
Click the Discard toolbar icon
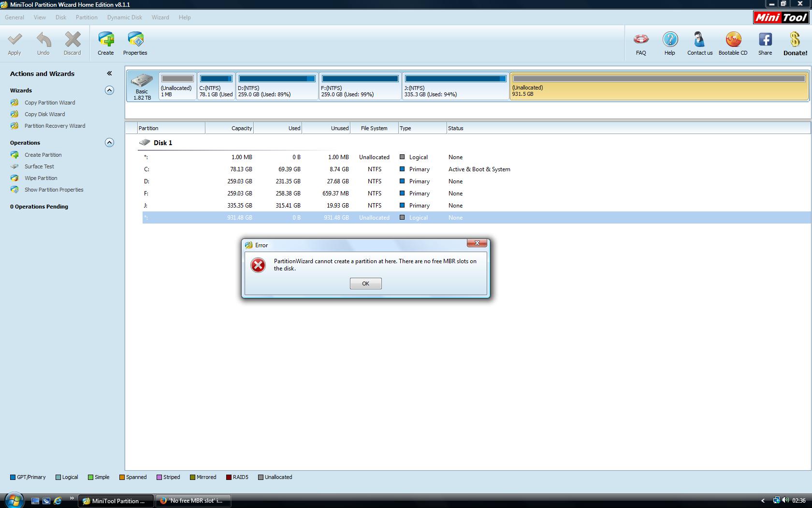tap(72, 39)
